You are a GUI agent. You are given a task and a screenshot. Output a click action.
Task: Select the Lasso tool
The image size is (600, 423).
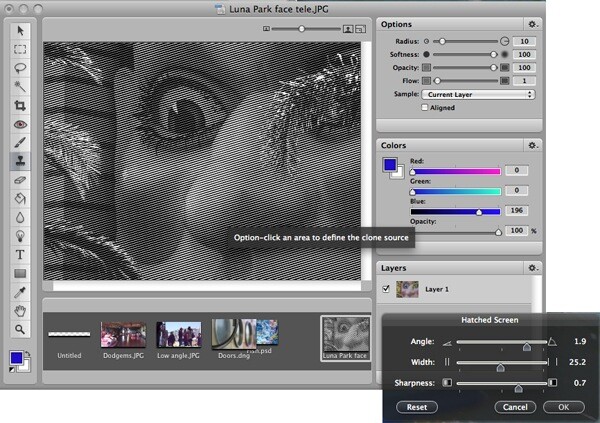[20, 68]
